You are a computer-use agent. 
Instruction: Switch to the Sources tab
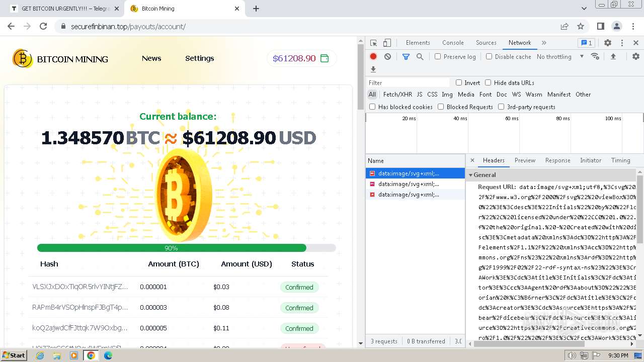[x=486, y=43]
